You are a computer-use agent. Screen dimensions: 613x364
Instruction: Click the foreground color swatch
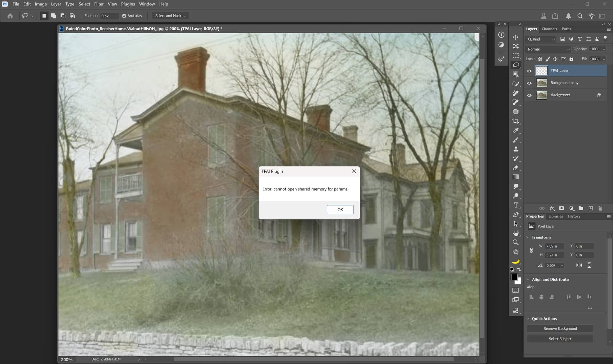tap(514, 277)
